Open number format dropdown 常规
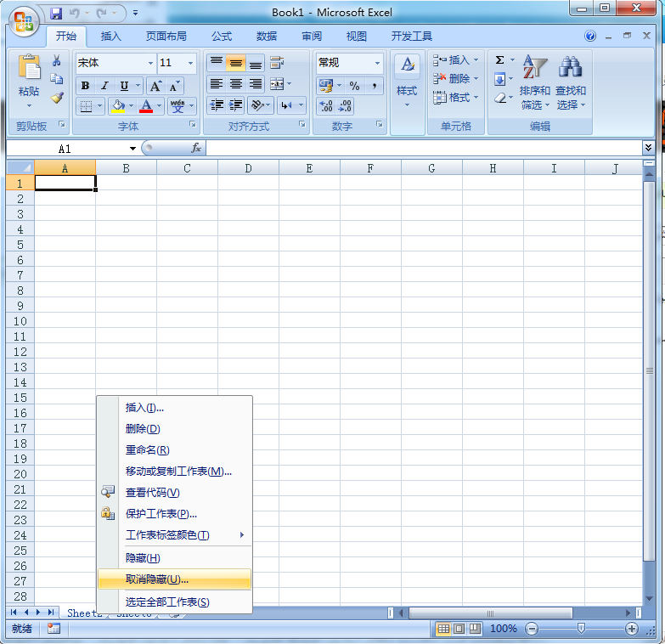Screen dimensions: 665x644 (377, 63)
